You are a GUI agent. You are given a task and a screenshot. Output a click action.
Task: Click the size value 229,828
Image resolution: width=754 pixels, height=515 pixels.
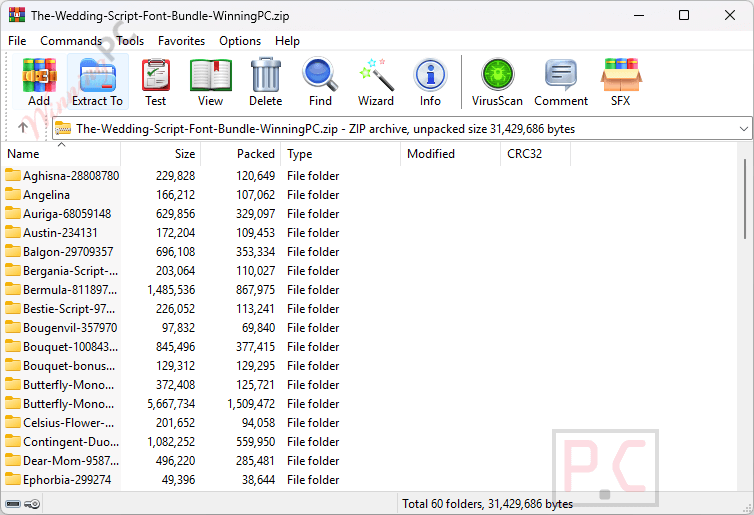tap(176, 176)
